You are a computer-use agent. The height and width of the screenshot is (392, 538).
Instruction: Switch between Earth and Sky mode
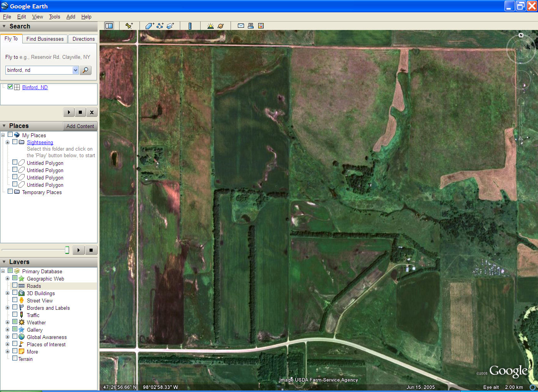pyautogui.click(x=221, y=26)
